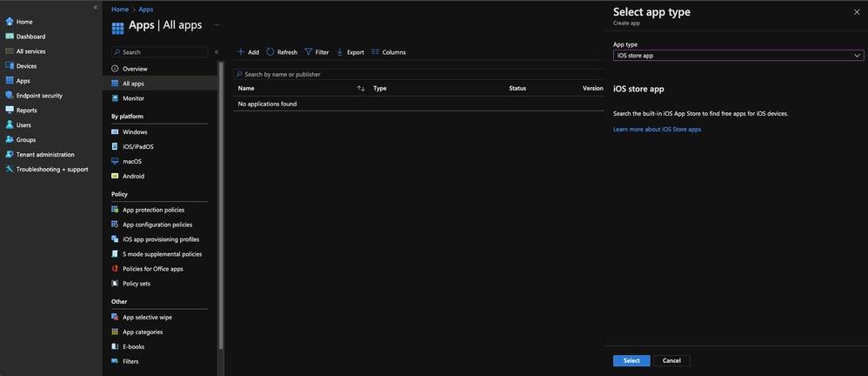The image size is (868, 376).
Task: Click the Select button
Action: click(631, 360)
